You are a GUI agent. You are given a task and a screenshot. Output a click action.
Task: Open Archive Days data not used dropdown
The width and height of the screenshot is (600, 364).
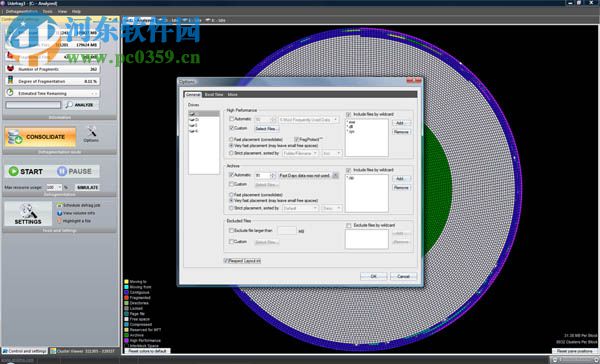308,175
